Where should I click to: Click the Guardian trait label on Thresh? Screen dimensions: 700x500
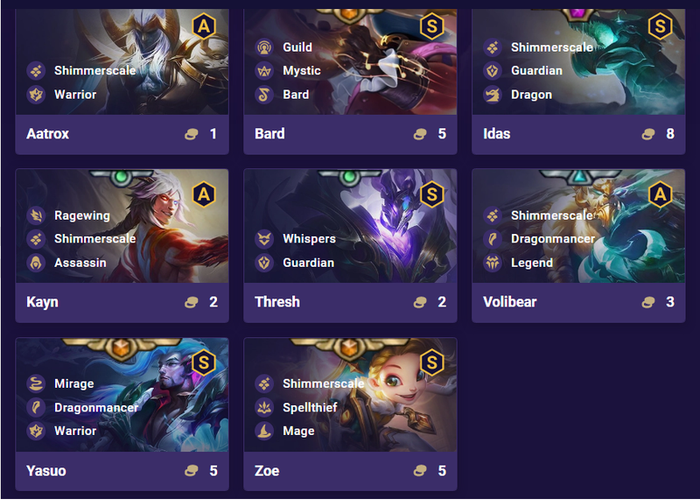tap(308, 262)
